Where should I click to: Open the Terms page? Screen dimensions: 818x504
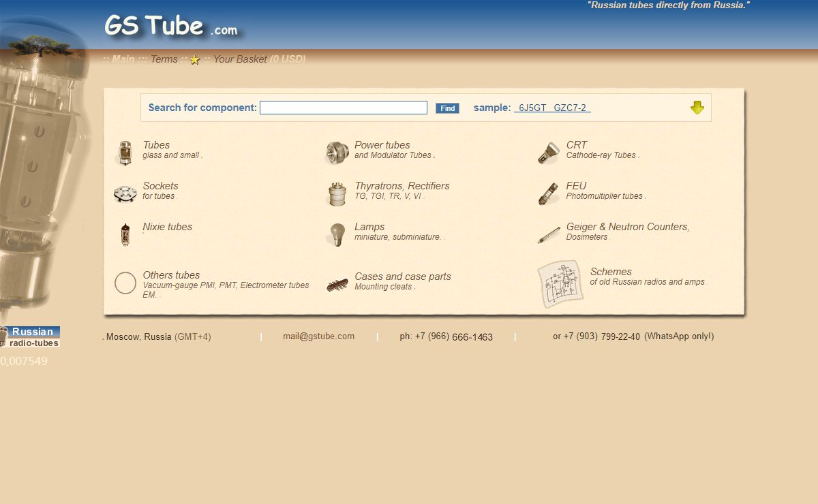(164, 59)
